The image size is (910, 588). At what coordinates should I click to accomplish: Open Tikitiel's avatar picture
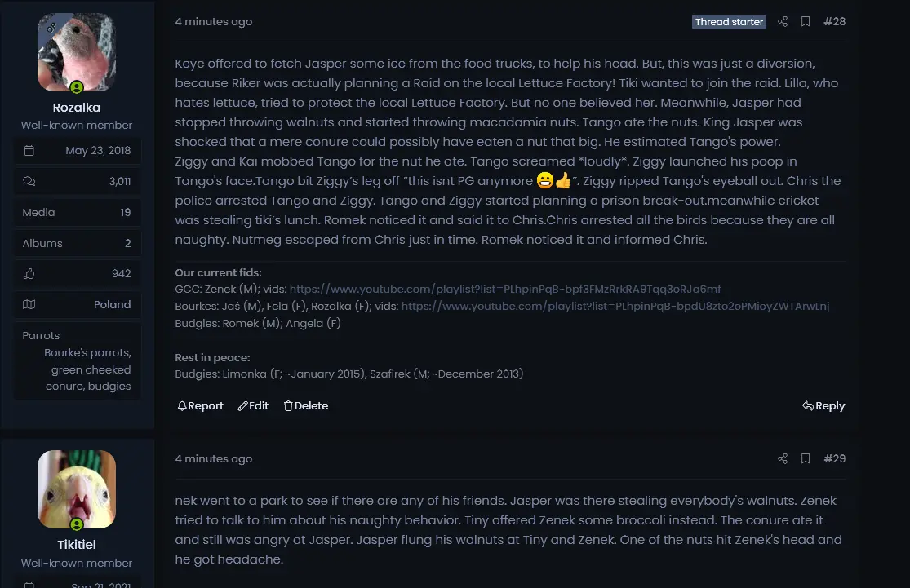[77, 489]
